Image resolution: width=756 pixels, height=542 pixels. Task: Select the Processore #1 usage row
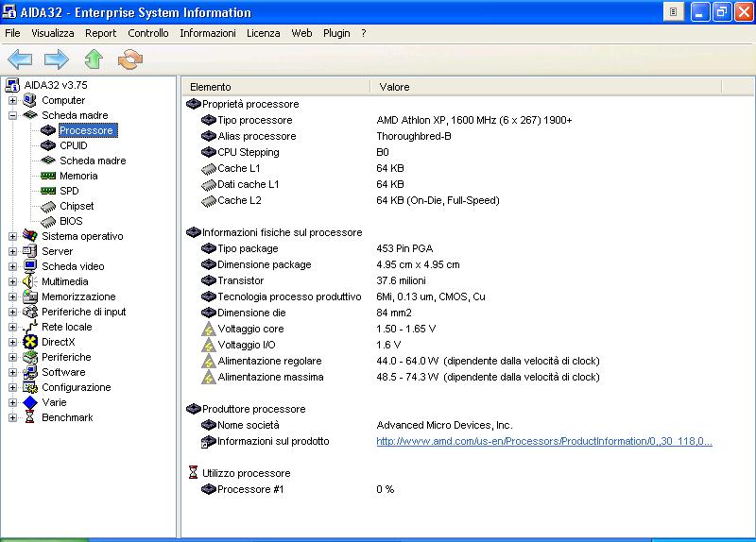(298, 489)
